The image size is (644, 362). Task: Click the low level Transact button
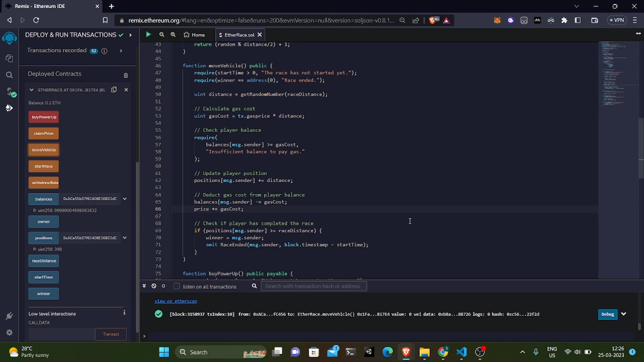point(111,334)
